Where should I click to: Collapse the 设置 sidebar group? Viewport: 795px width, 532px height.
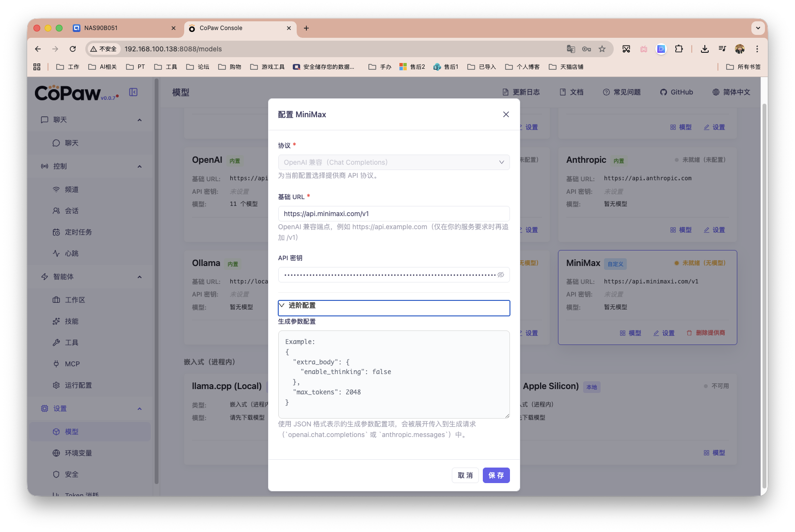91,408
